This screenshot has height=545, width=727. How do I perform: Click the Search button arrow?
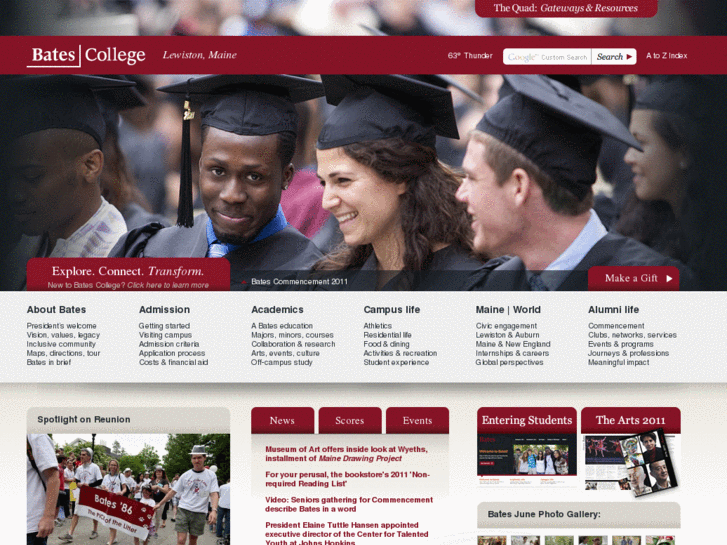pyautogui.click(x=629, y=57)
